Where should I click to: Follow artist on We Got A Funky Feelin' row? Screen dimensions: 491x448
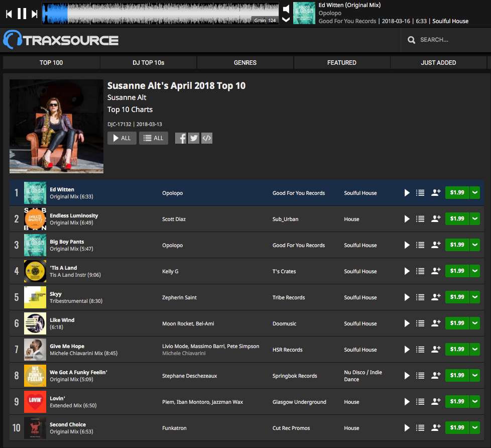coord(436,375)
